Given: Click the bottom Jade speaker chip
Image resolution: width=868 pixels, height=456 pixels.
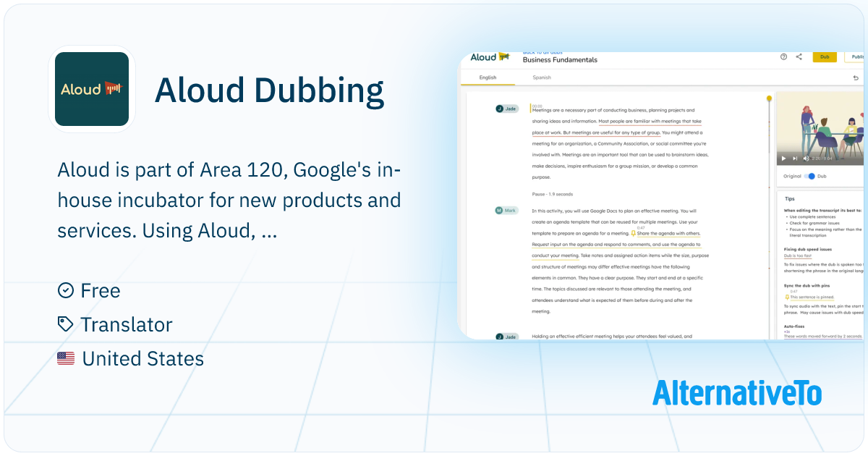Looking at the screenshot, I should pyautogui.click(x=507, y=337).
